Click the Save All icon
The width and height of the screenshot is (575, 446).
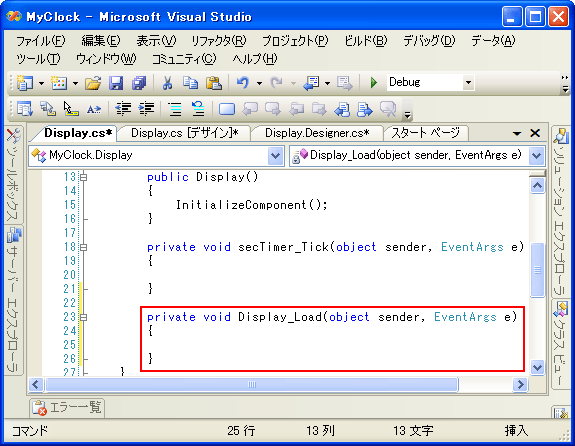[139, 83]
